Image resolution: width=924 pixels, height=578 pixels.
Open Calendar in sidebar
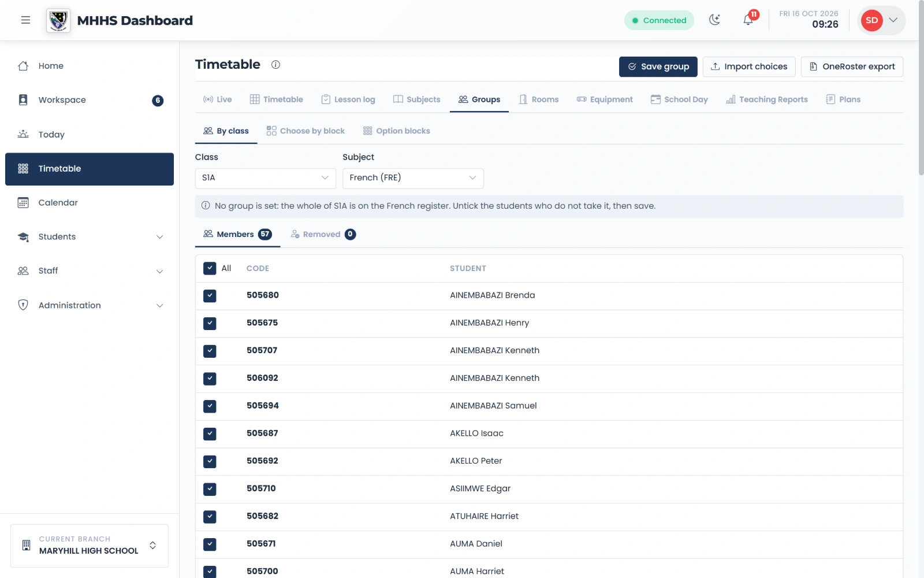(90, 203)
